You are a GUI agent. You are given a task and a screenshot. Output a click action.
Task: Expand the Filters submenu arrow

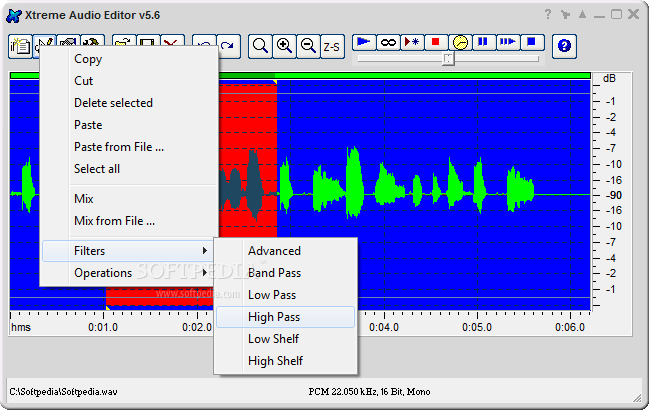click(x=204, y=251)
